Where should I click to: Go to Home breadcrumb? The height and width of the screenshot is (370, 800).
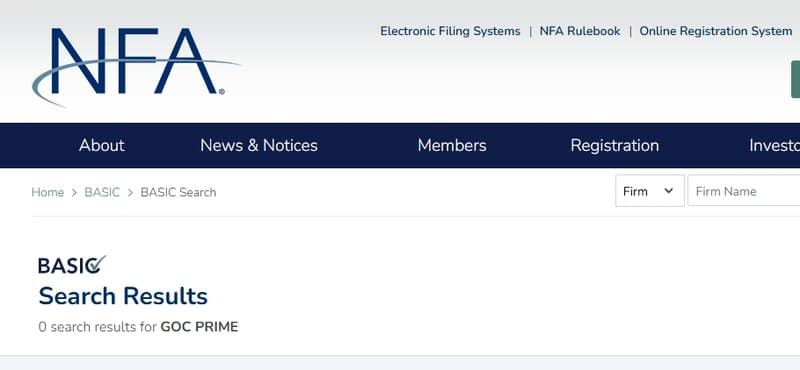pyautogui.click(x=47, y=192)
